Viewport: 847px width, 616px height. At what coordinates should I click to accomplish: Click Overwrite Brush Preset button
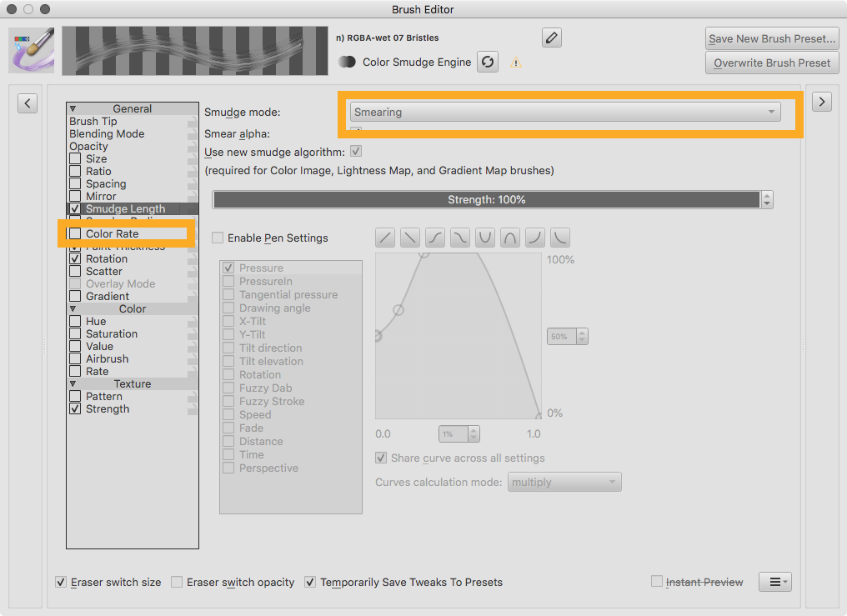tap(772, 63)
